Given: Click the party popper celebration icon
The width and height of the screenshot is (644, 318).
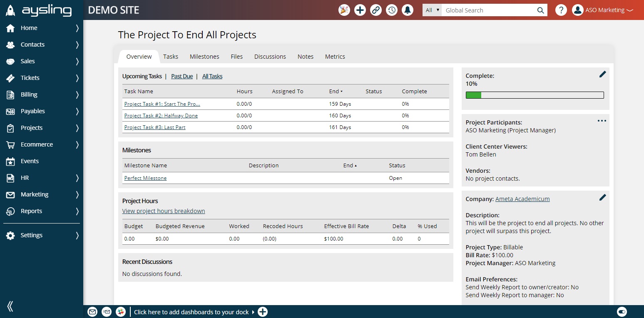Looking at the screenshot, I should (x=344, y=10).
